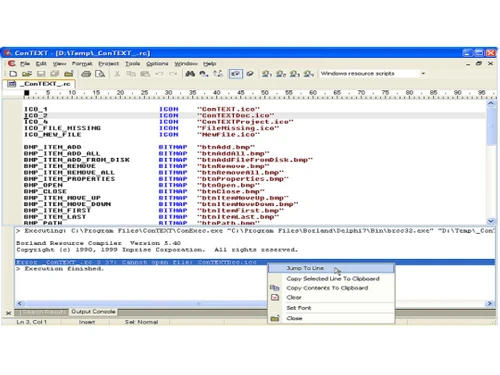
Task: Click the Go to line icon
Action: coord(218,74)
